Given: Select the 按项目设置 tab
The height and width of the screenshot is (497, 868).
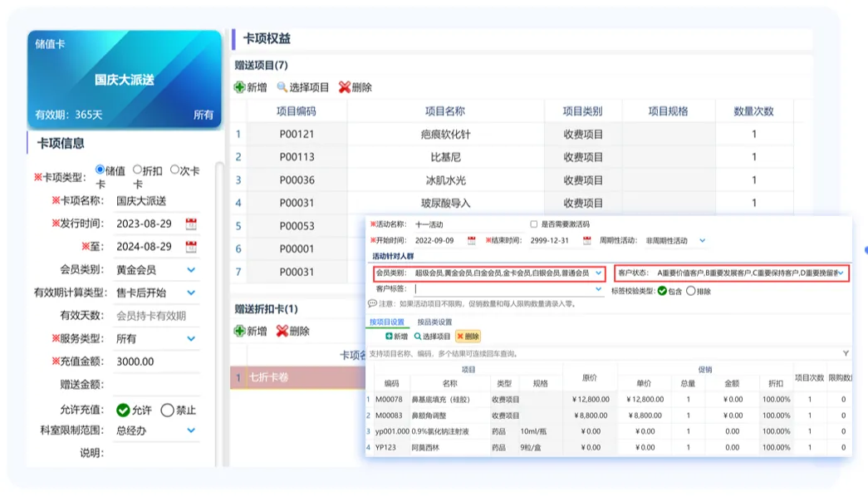Looking at the screenshot, I should click(386, 322).
